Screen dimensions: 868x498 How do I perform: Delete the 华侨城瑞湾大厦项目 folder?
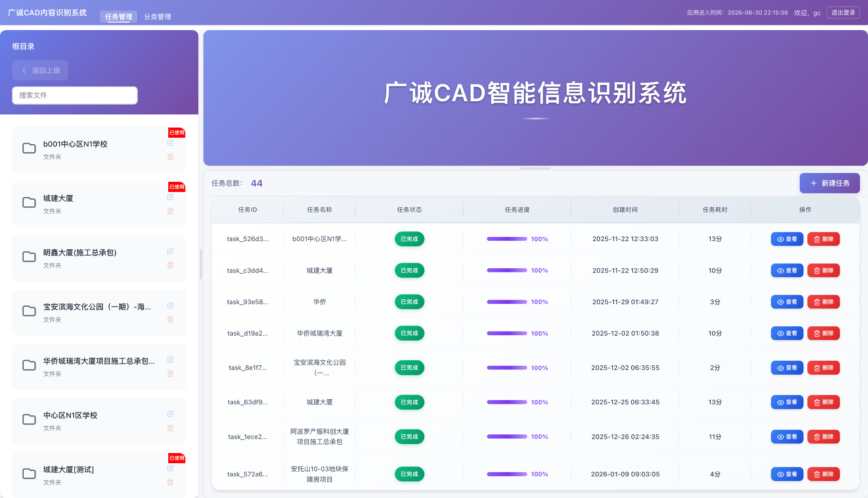(x=170, y=374)
